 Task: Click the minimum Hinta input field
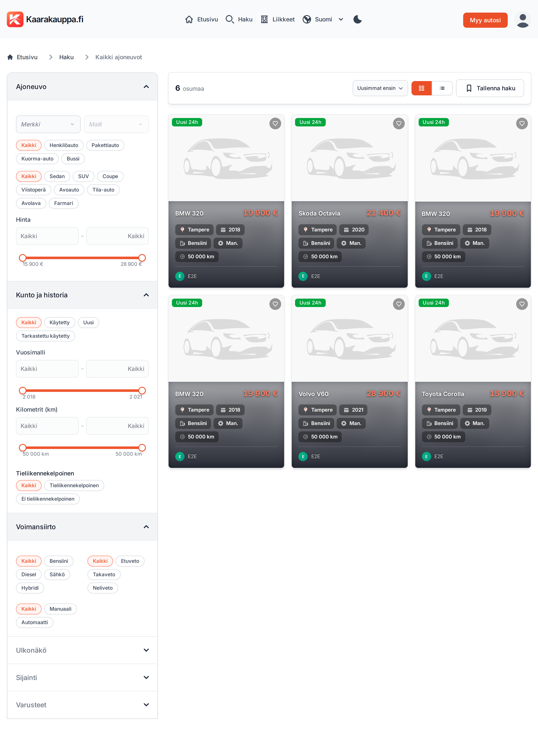(x=47, y=236)
